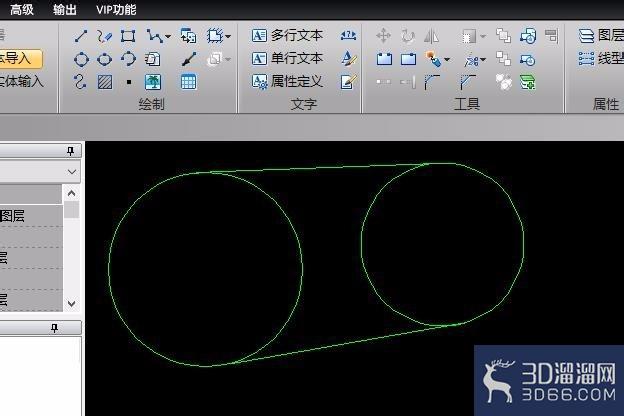Expand the greyed block tool dropdown arrow

click(228, 60)
